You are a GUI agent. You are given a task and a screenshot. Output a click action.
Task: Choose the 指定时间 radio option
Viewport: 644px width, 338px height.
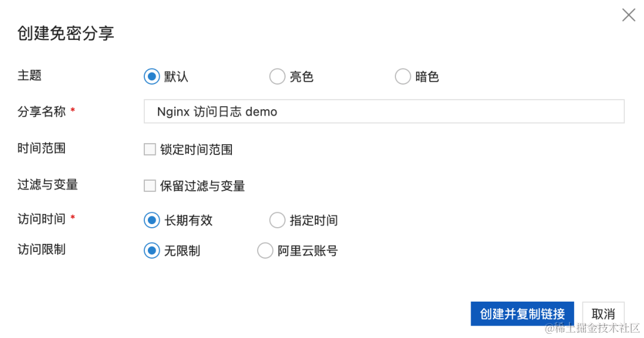[x=277, y=221]
